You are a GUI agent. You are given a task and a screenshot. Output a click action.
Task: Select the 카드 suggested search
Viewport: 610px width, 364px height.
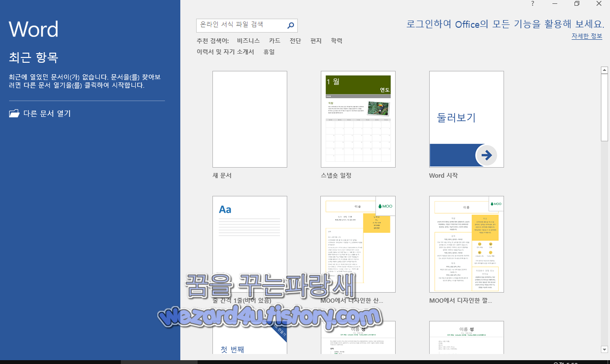[x=274, y=41]
